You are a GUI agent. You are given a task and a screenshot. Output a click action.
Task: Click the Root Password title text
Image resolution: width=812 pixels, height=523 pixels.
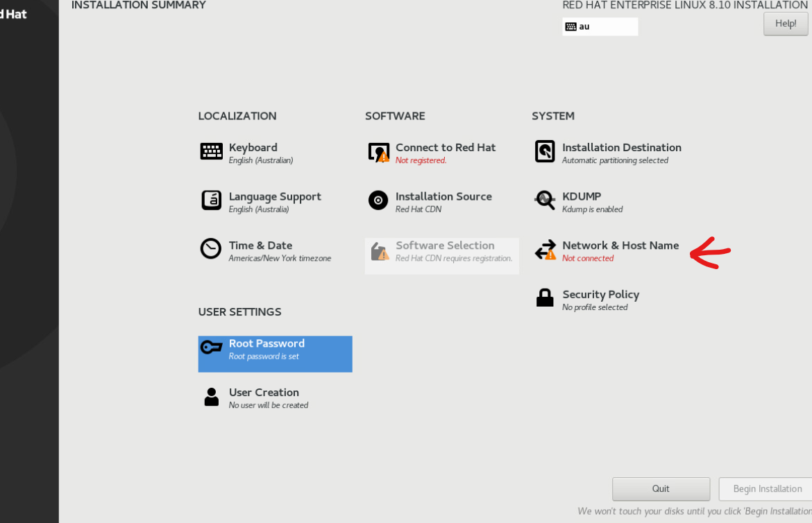pyautogui.click(x=267, y=343)
